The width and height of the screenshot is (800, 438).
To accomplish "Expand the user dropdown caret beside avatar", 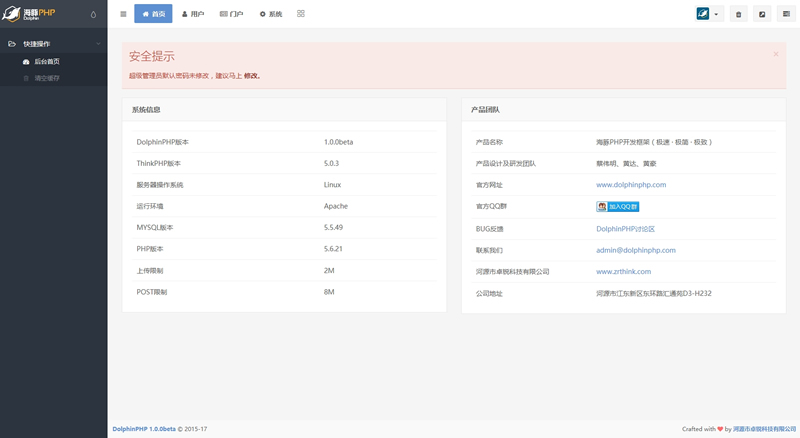I will tap(717, 14).
